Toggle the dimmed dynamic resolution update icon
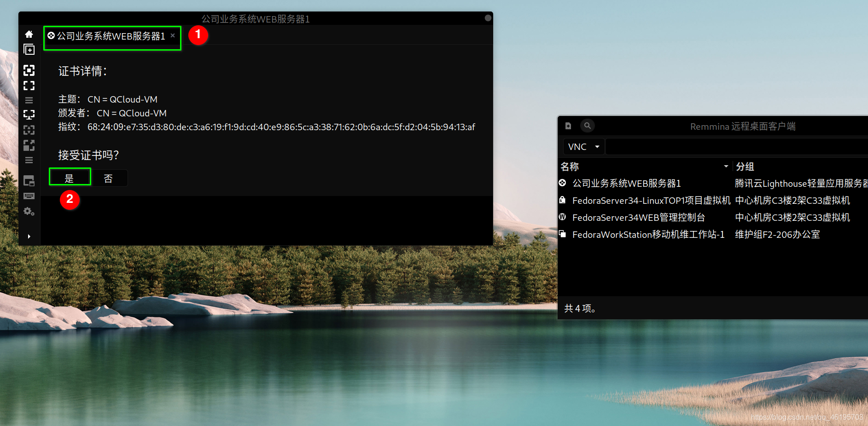 point(29,130)
